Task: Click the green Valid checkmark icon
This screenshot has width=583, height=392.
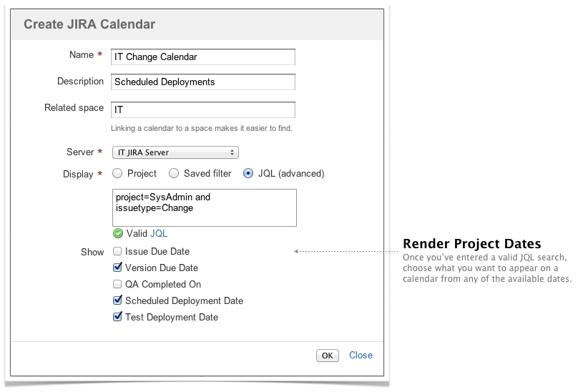Action: (x=118, y=233)
